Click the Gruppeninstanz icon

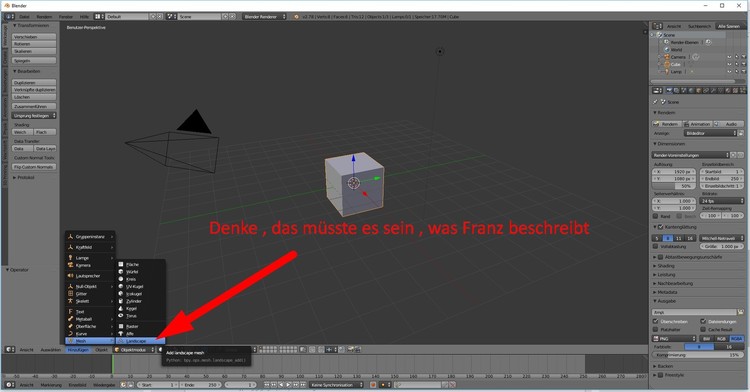tap(70, 237)
